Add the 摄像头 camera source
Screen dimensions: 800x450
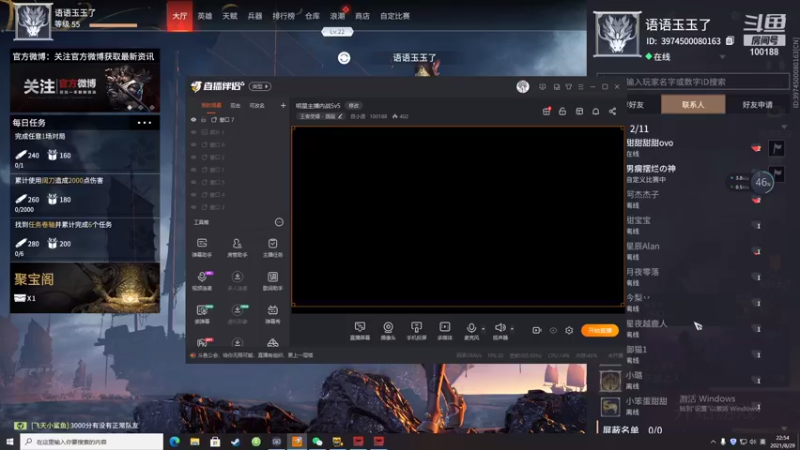388,331
